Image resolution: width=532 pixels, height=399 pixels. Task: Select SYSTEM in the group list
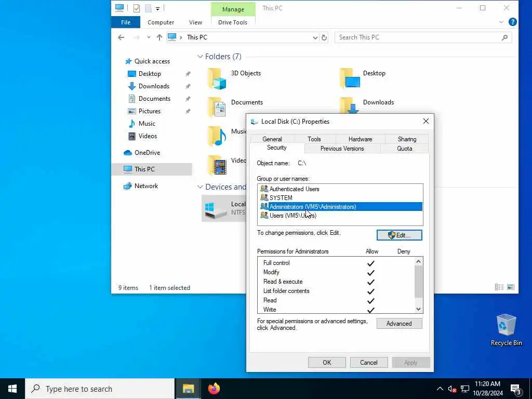(340, 198)
